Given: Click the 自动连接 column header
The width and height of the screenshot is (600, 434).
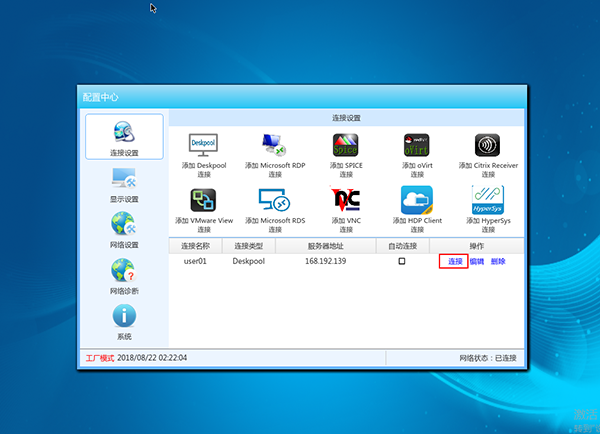Looking at the screenshot, I should click(x=403, y=246).
